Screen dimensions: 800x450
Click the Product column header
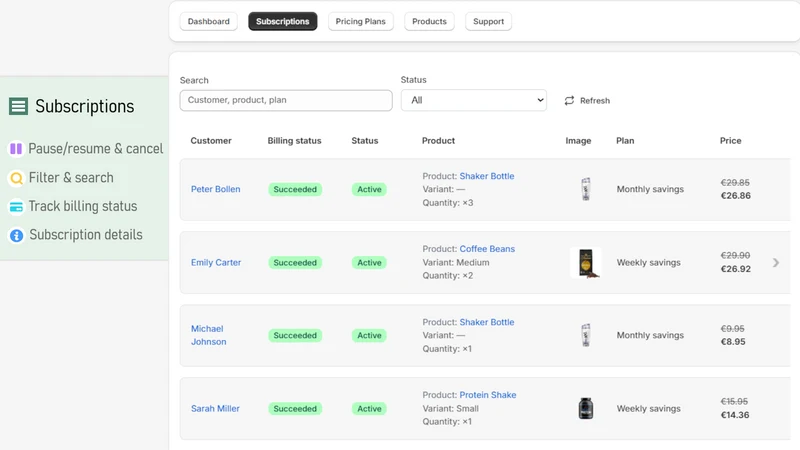tap(438, 141)
